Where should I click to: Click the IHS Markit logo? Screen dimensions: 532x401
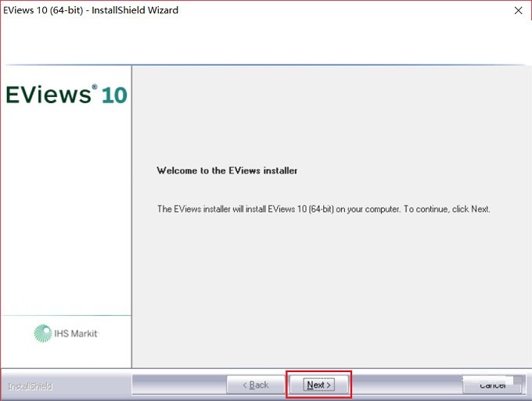click(x=66, y=333)
